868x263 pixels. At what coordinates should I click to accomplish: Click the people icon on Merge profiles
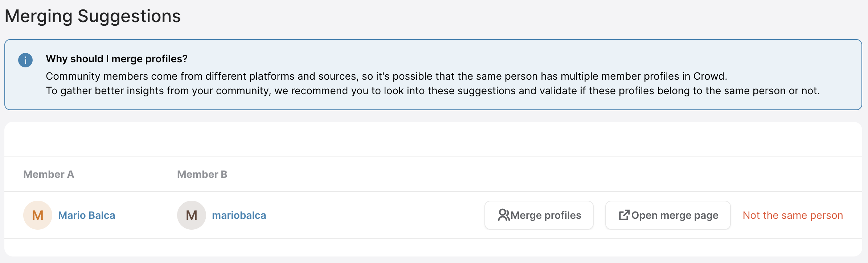(x=504, y=215)
